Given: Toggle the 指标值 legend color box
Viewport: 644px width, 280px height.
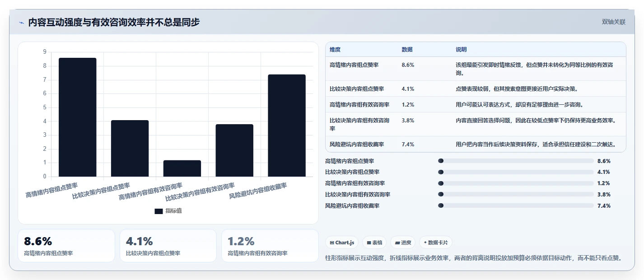Looking at the screenshot, I should point(159,211).
